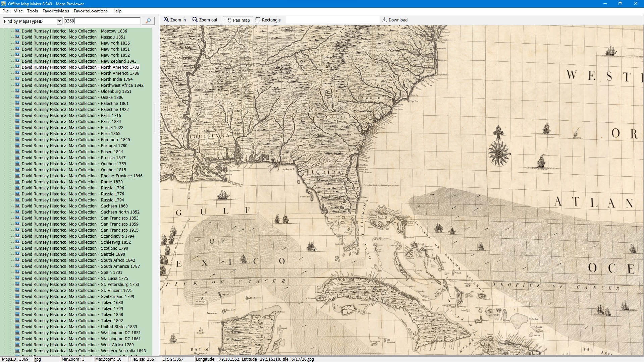
Task: Select San Francisco 1915 map entry
Action: 80,230
